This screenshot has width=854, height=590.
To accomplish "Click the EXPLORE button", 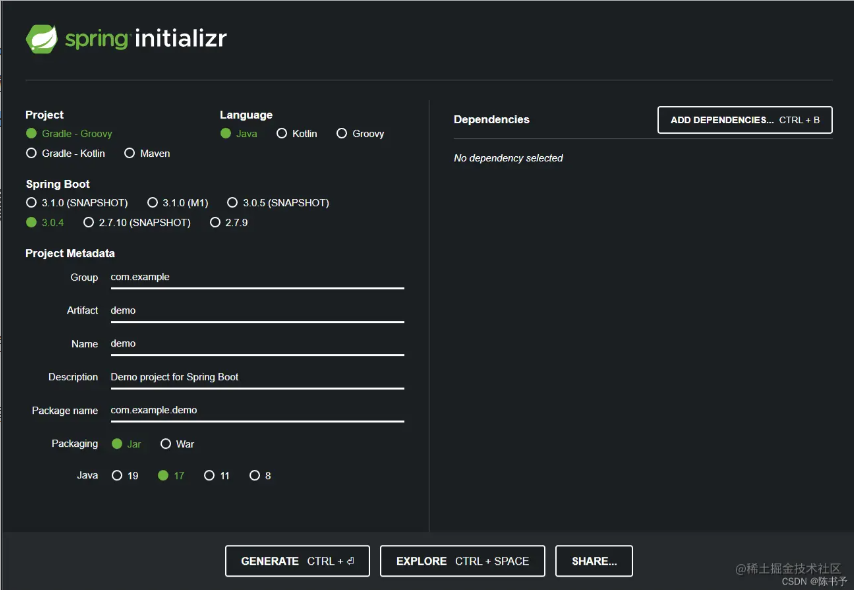I will (462, 561).
